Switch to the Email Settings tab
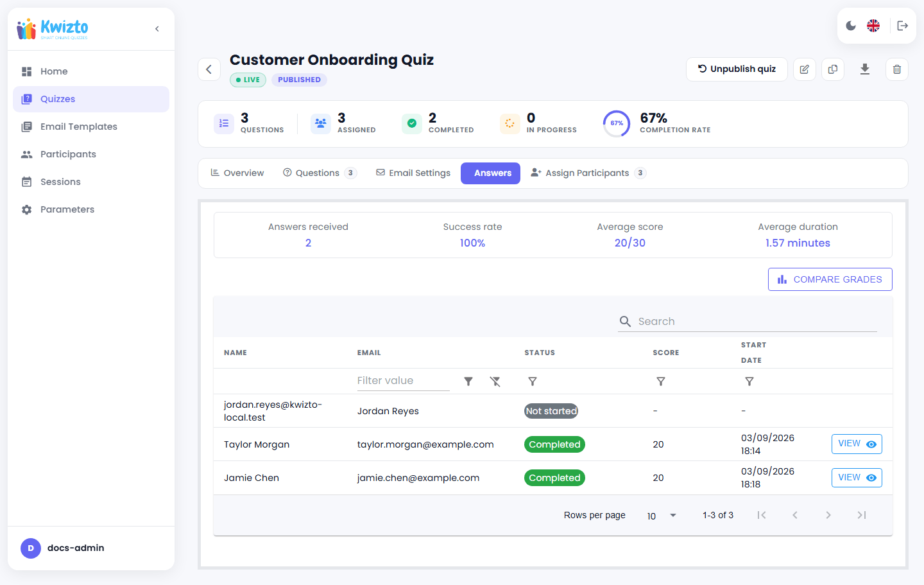This screenshot has height=585, width=924. [x=413, y=173]
